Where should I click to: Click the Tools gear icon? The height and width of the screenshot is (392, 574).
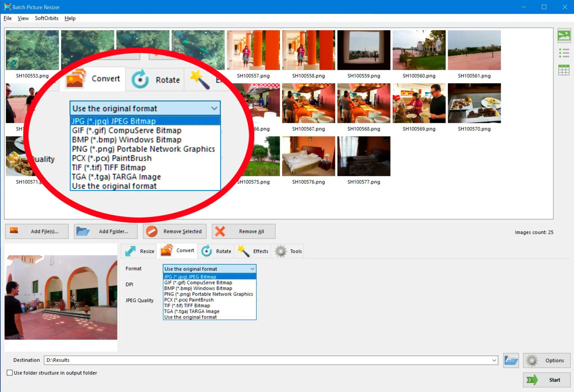pyautogui.click(x=281, y=251)
